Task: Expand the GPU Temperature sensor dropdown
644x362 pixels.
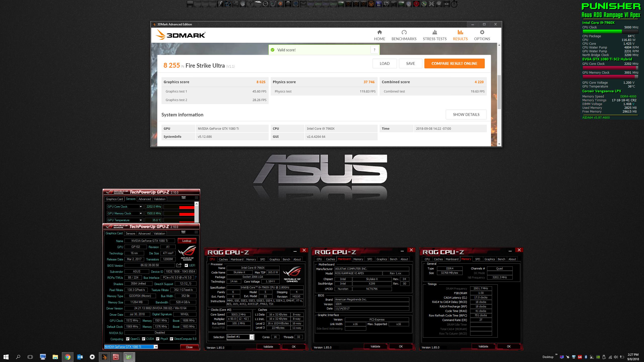Action: 141,220
